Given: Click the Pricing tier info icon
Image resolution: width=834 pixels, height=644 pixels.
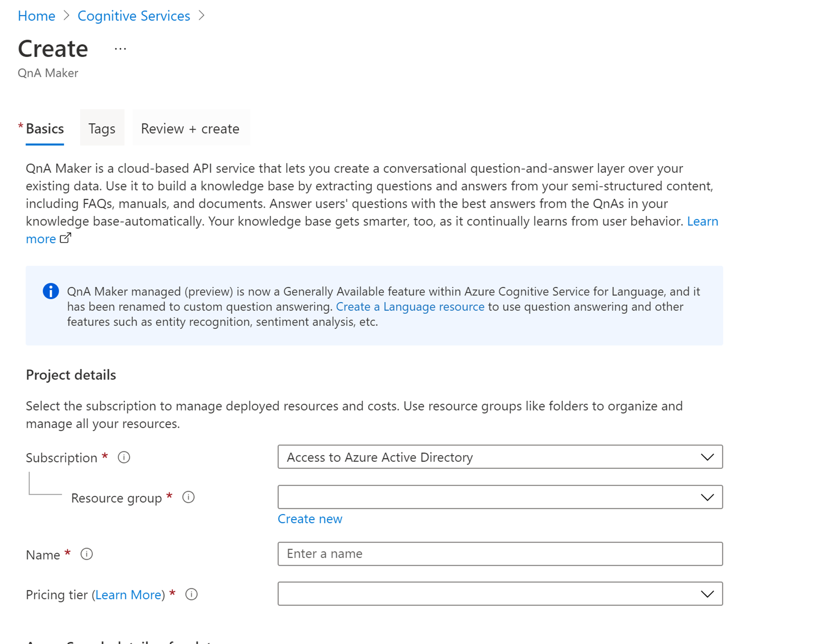Looking at the screenshot, I should [191, 594].
